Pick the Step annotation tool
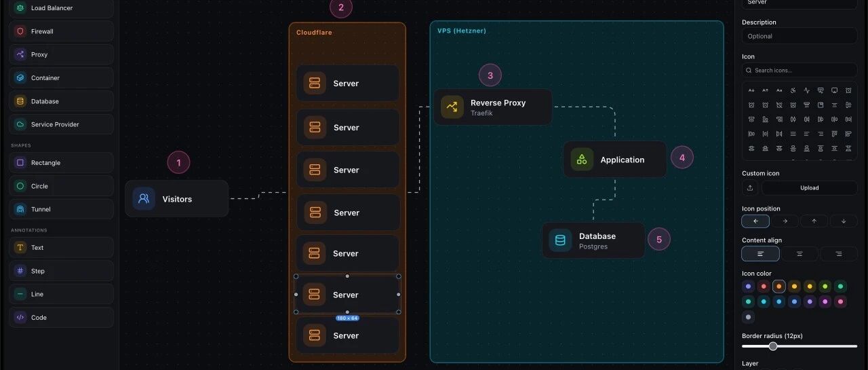The width and height of the screenshot is (868, 370). (61, 271)
